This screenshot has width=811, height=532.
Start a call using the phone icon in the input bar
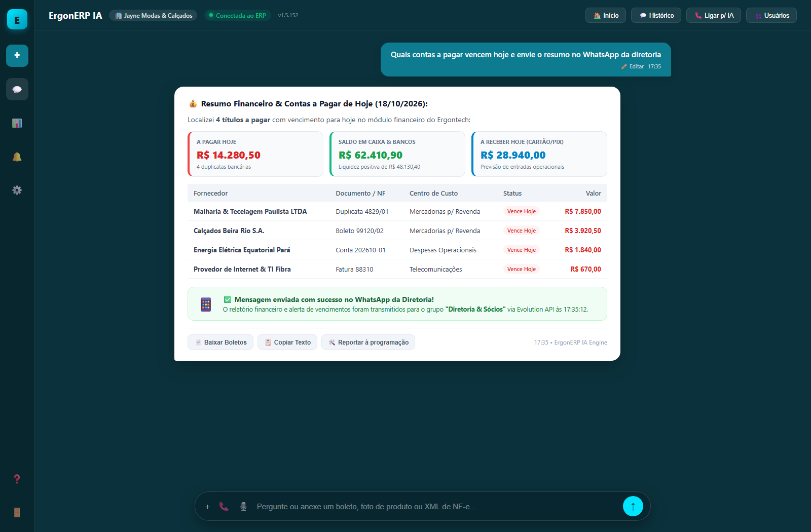pyautogui.click(x=224, y=506)
